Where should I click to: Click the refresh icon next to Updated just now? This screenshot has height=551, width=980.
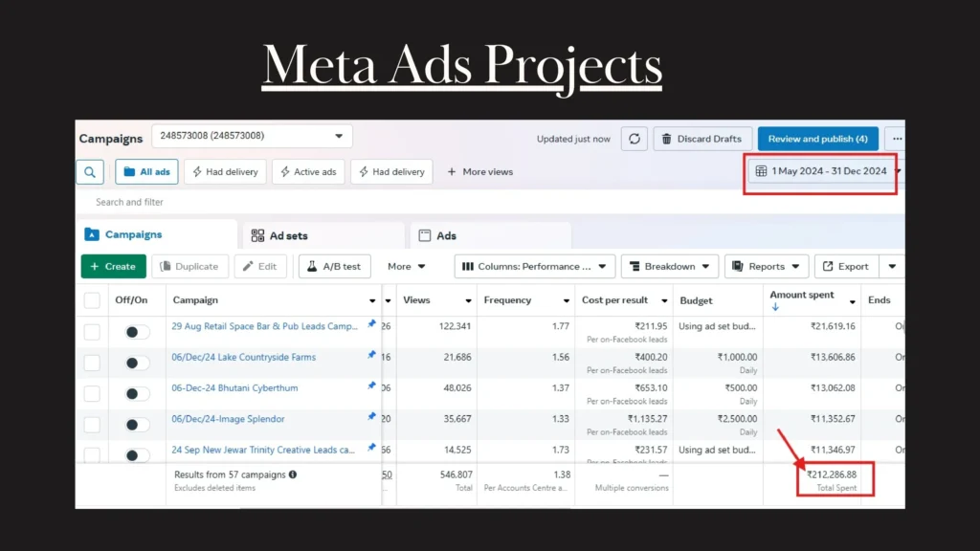click(634, 139)
